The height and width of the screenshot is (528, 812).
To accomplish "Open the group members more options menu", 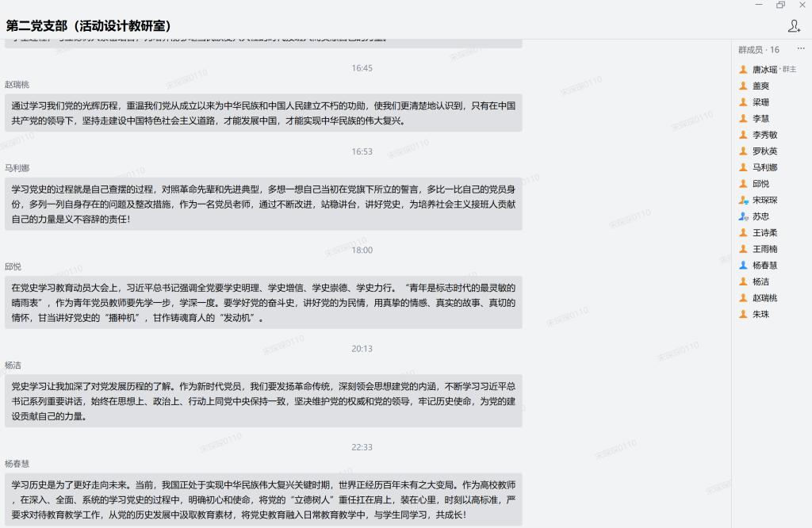I will click(x=800, y=49).
